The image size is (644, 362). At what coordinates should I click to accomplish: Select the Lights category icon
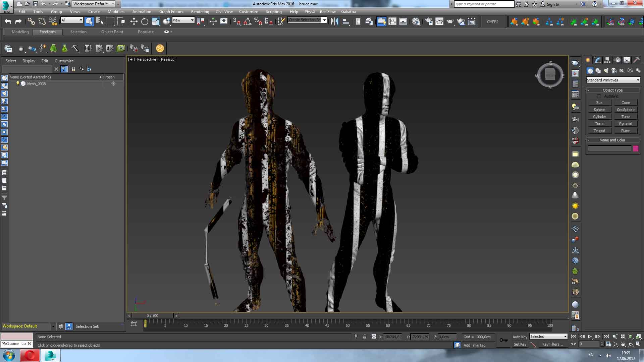[606, 71]
